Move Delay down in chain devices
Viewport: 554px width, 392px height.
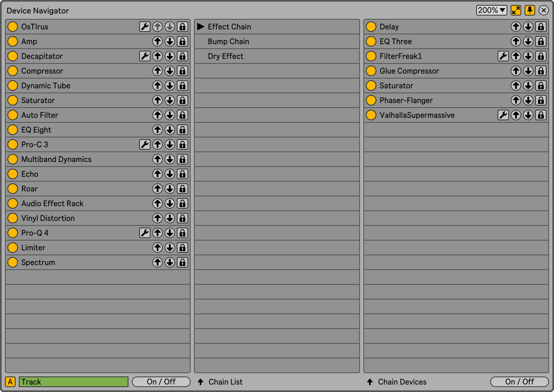(x=528, y=27)
